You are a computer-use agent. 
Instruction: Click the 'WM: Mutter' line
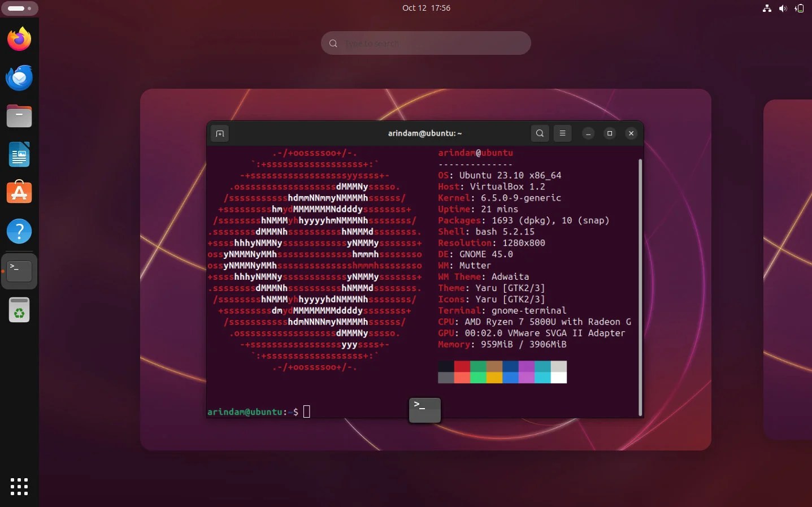tap(464, 266)
